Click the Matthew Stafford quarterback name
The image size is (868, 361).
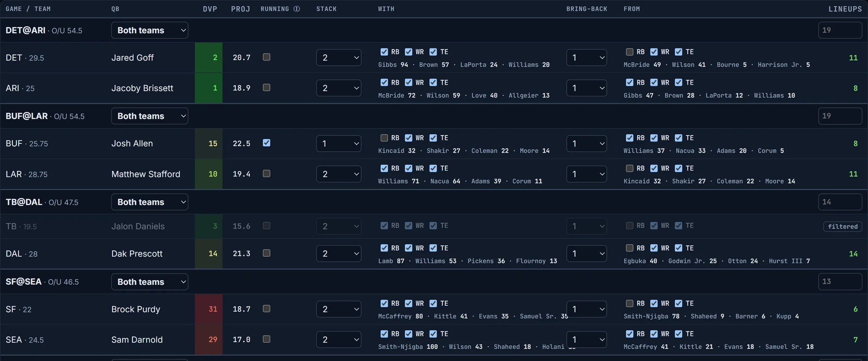(146, 174)
